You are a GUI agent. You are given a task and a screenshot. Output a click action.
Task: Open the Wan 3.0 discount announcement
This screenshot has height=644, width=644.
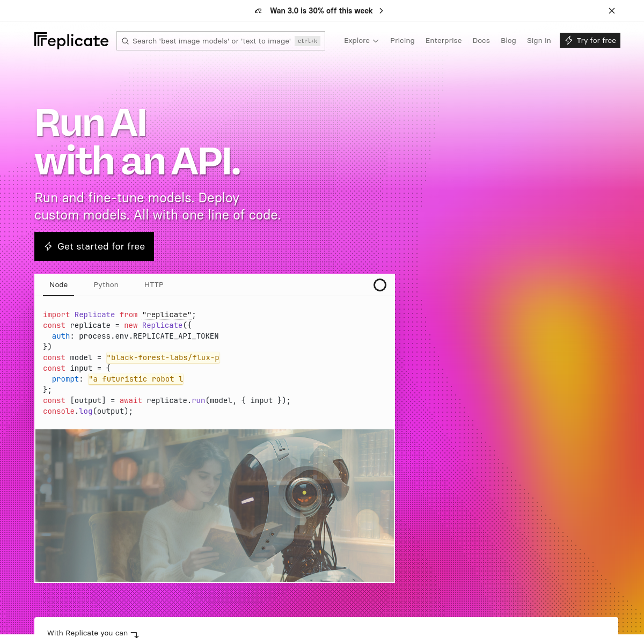tap(321, 11)
